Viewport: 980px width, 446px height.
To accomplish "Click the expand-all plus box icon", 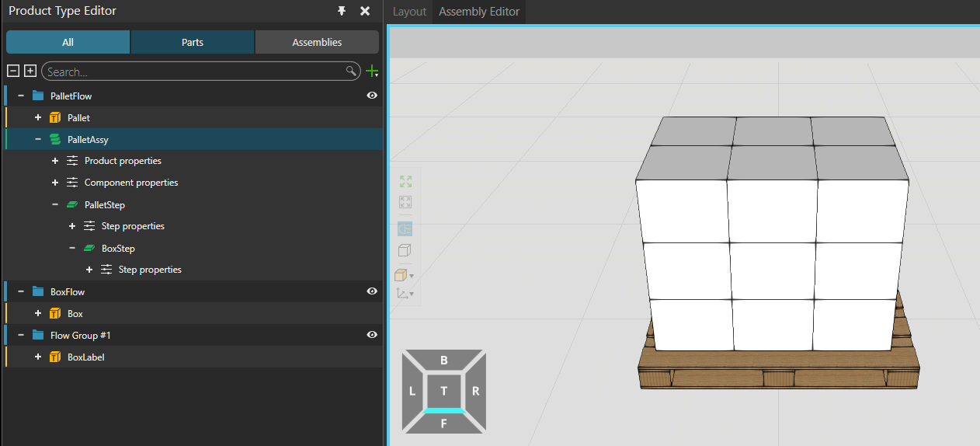I will pyautogui.click(x=30, y=71).
